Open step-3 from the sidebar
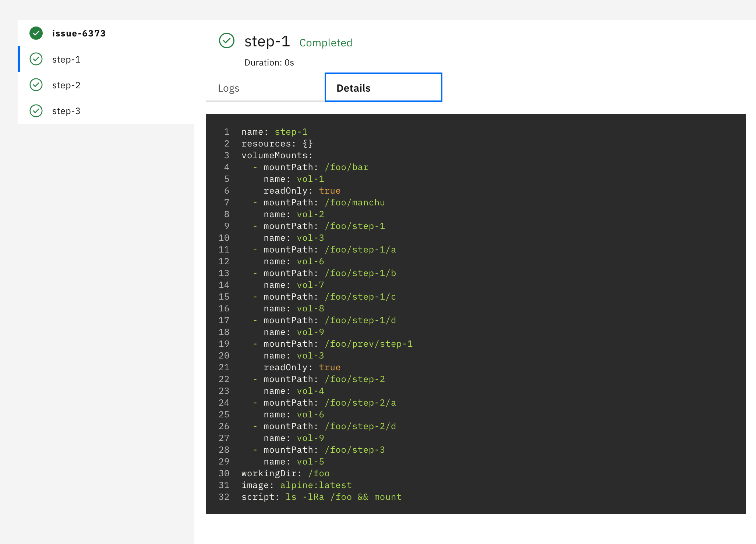 tap(66, 111)
